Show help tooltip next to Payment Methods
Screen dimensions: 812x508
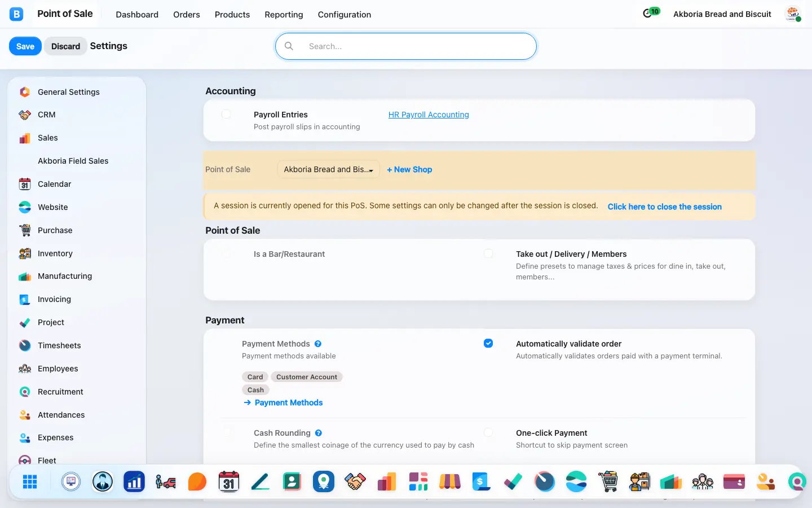(x=318, y=344)
